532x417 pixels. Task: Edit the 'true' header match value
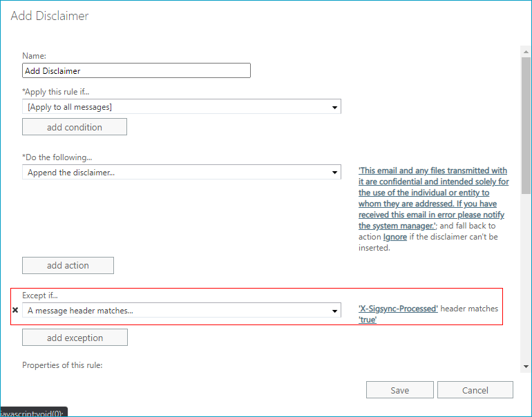tap(368, 320)
